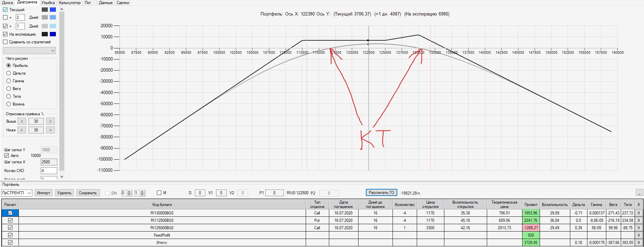Toggle the +1 Дней curve checkbox
This screenshot has width=644, height=247.
(x=5, y=26)
